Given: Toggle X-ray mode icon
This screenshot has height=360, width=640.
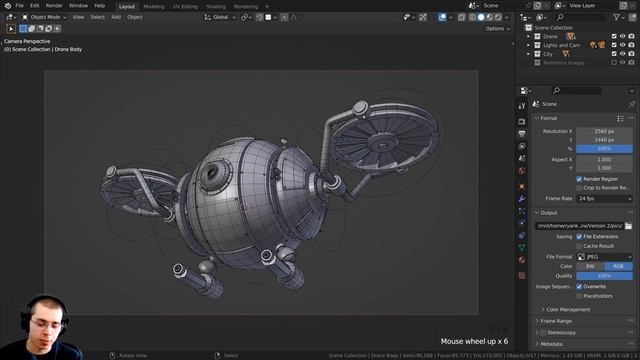Looking at the screenshot, I should tap(462, 17).
